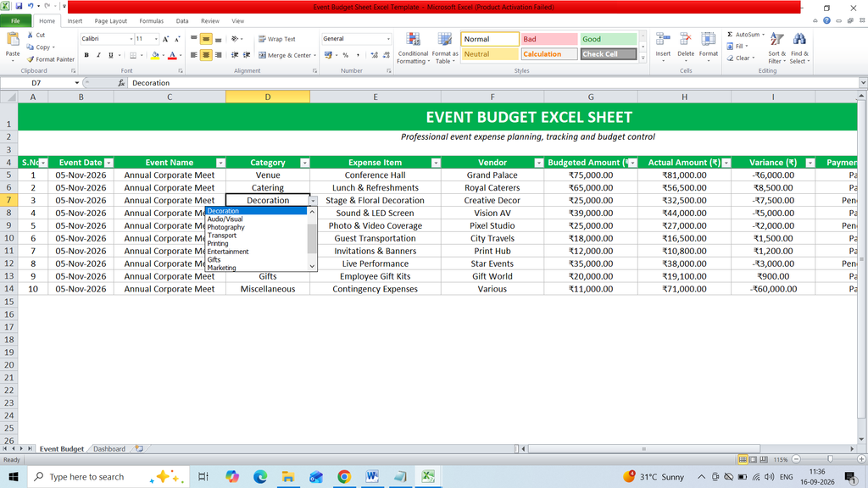868x488 pixels.
Task: Apply the Good cell style
Action: click(609, 39)
